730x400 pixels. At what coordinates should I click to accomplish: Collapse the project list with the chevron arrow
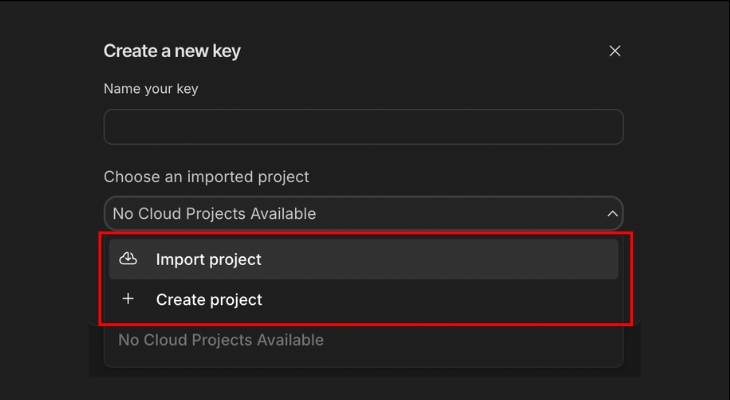pyautogui.click(x=612, y=213)
